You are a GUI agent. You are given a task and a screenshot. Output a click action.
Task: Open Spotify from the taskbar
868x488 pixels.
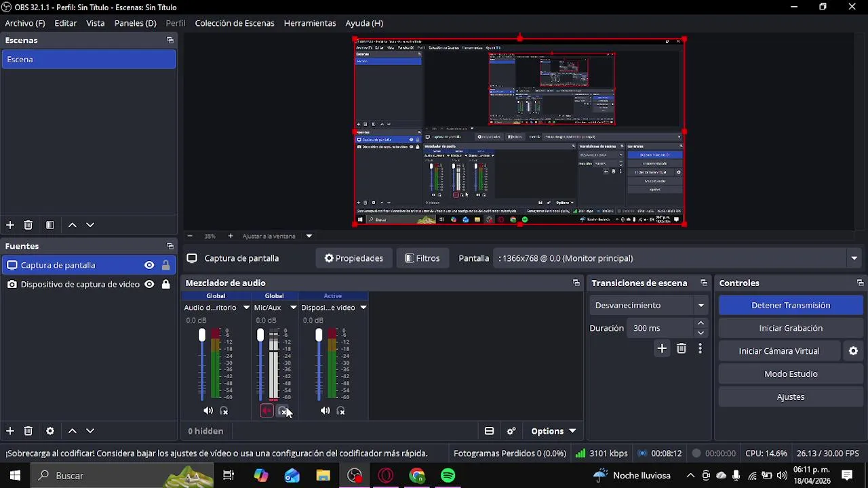[448, 476]
